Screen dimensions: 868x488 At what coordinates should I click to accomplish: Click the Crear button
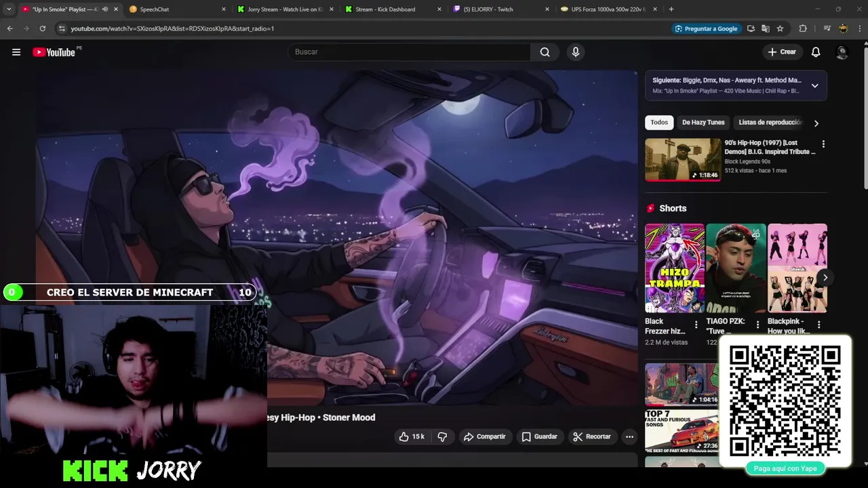click(x=782, y=52)
